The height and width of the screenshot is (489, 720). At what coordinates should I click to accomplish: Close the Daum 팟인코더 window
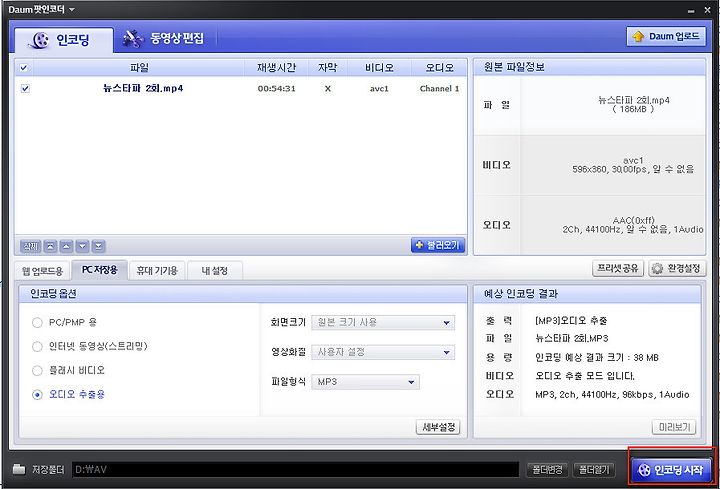[x=708, y=10]
